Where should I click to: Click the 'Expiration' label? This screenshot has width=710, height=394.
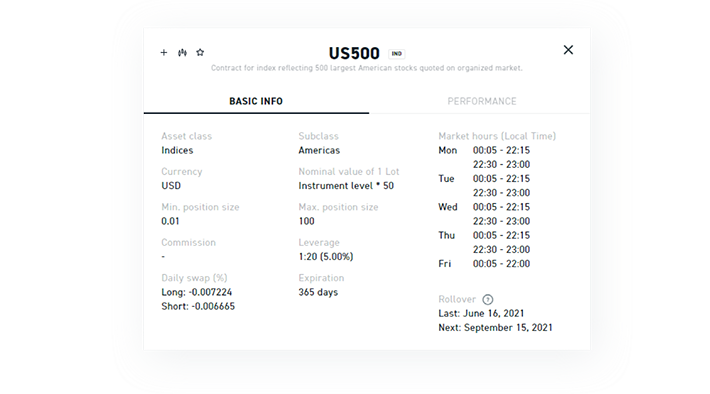pos(321,278)
